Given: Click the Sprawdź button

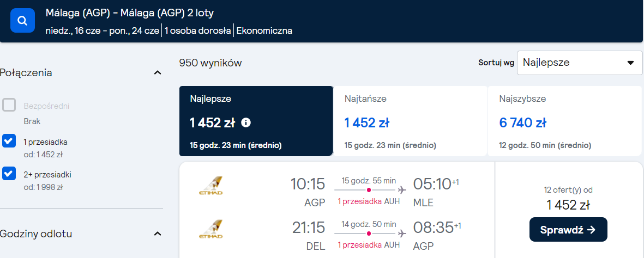Looking at the screenshot, I should pyautogui.click(x=568, y=229).
